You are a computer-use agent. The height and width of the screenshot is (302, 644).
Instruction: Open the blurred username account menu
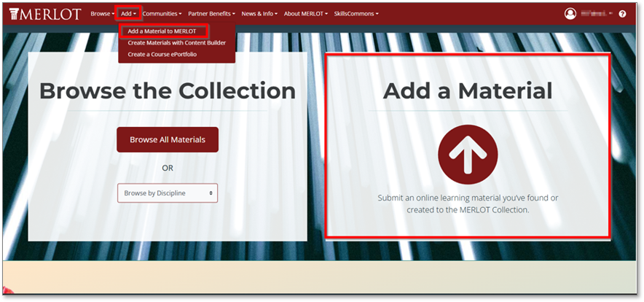click(x=597, y=14)
